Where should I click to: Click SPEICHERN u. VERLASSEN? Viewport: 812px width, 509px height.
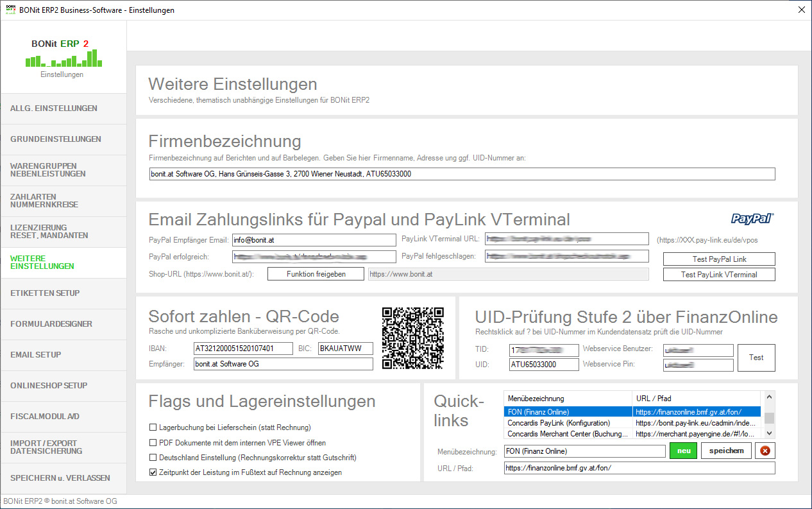click(x=63, y=478)
